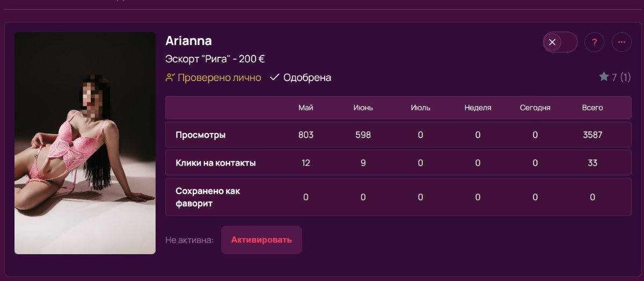Screen dimensions: 644x281
Task: Click the Эскорт "Рига" - 200 € line
Action: tap(215, 60)
